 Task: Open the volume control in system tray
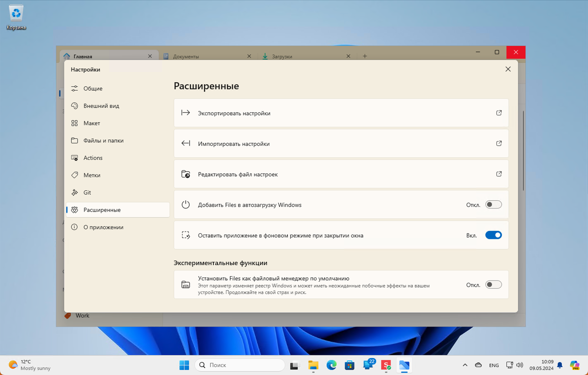(520, 365)
